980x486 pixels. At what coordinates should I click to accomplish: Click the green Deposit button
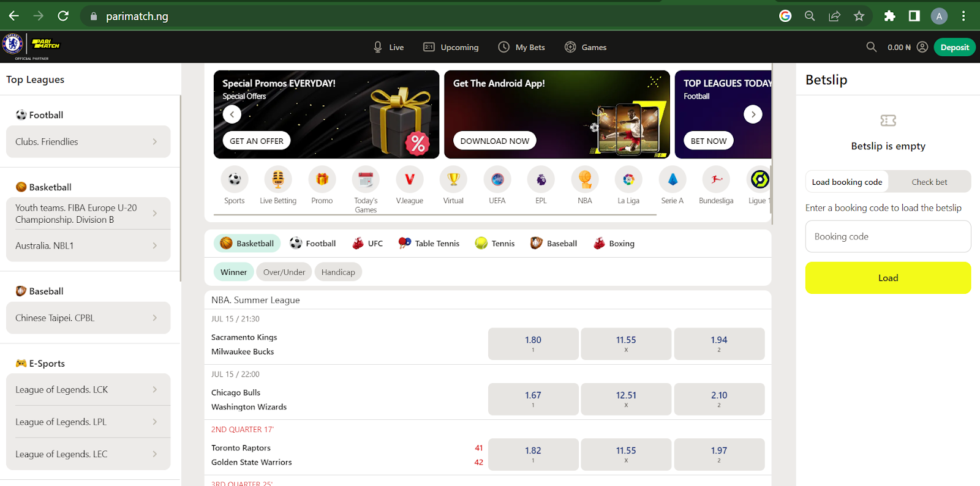(x=954, y=47)
